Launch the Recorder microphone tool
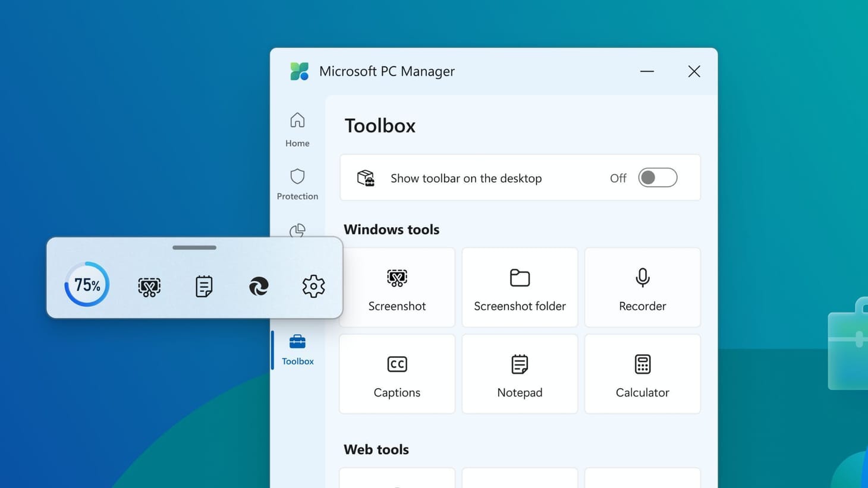Image resolution: width=868 pixels, height=488 pixels. point(642,287)
